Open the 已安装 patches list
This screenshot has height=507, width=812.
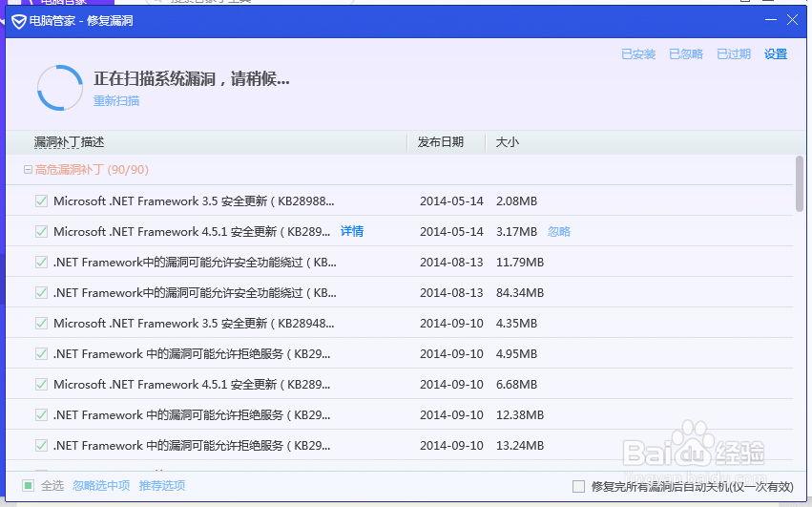pyautogui.click(x=638, y=53)
